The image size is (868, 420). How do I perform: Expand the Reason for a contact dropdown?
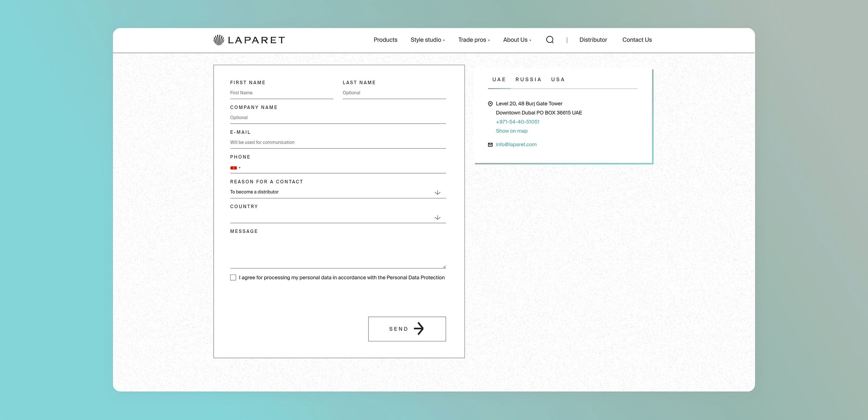tap(437, 192)
